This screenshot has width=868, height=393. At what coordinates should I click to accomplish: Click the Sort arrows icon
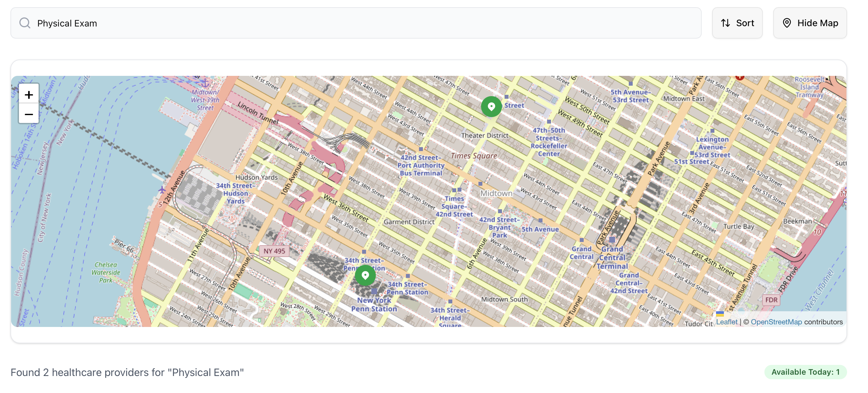725,23
